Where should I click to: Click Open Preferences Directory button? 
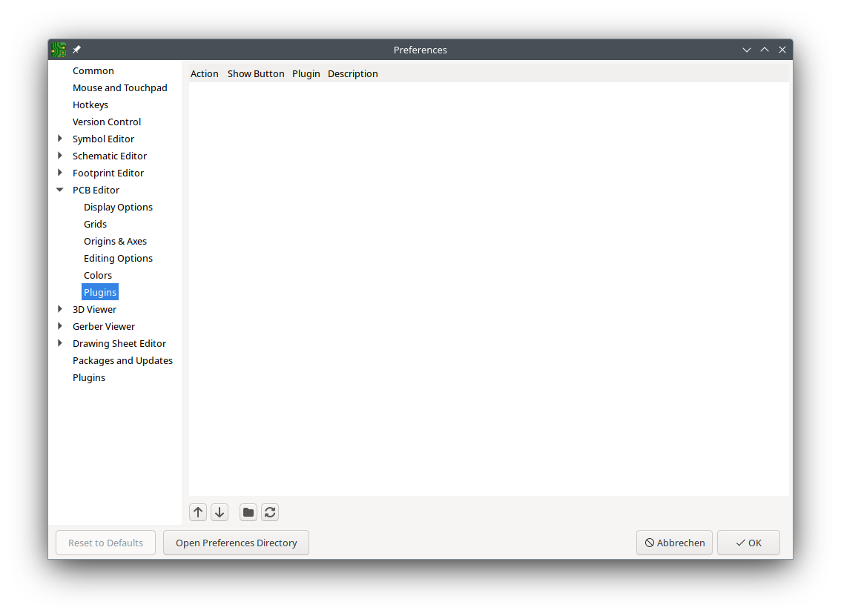(x=236, y=543)
